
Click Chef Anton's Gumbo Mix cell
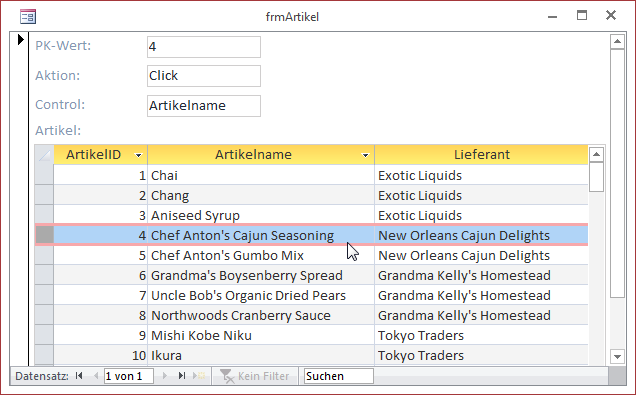[261, 255]
